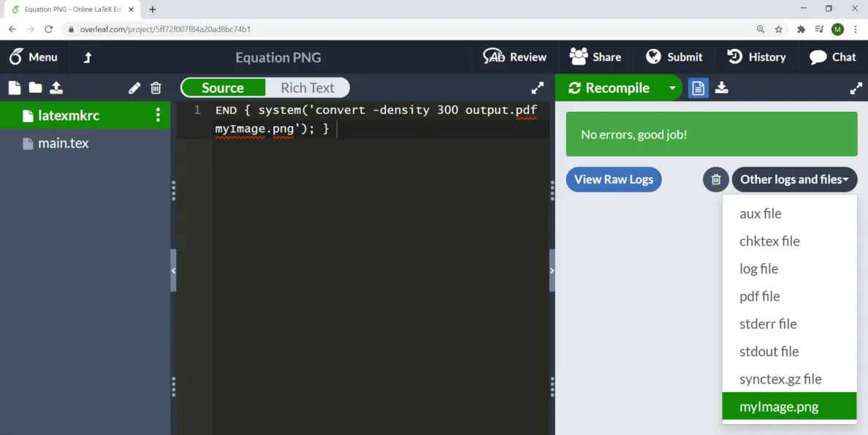This screenshot has height=435, width=868.
Task: Clear cached files with the trash button
Action: (x=715, y=179)
